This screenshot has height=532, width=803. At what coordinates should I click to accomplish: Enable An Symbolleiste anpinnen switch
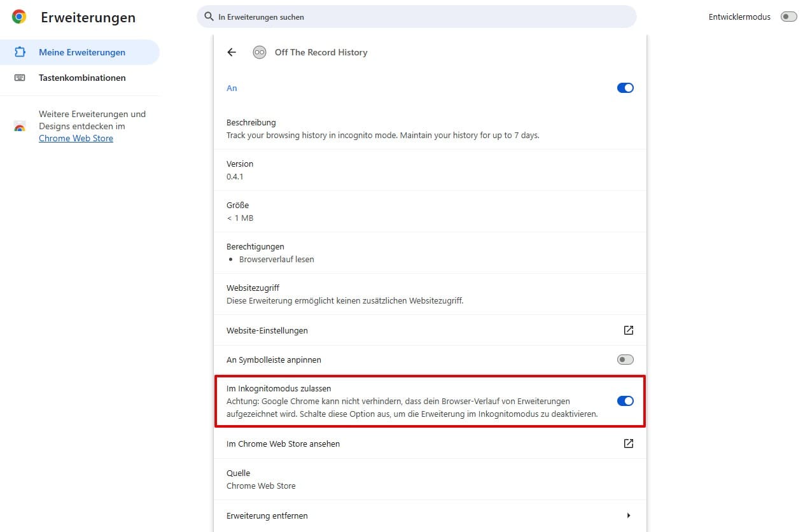click(625, 360)
